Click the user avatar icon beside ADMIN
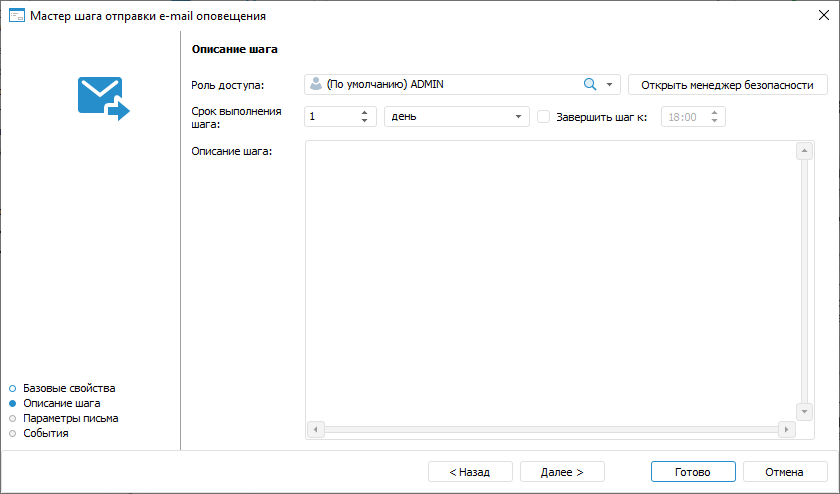 tap(316, 85)
